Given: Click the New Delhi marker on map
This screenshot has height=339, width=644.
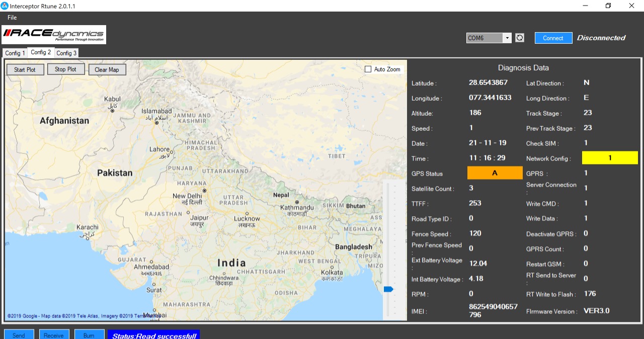Looking at the screenshot, I should [x=204, y=191].
